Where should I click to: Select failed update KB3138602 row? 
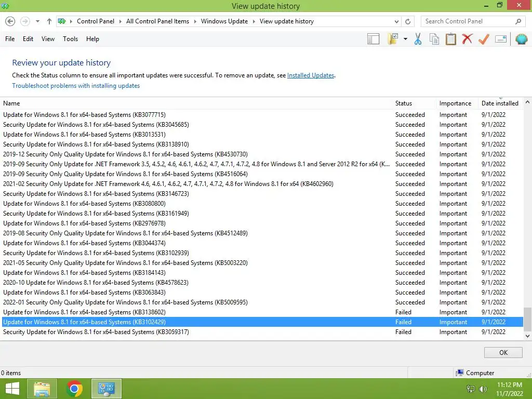pyautogui.click(x=262, y=312)
